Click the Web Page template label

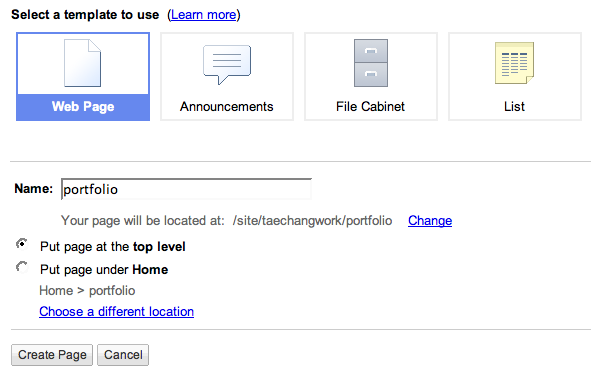point(83,107)
